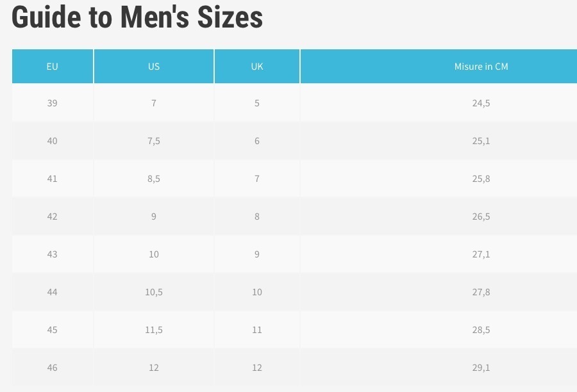Select EU size 40 cell
Screen dimensions: 577x392
coord(53,141)
